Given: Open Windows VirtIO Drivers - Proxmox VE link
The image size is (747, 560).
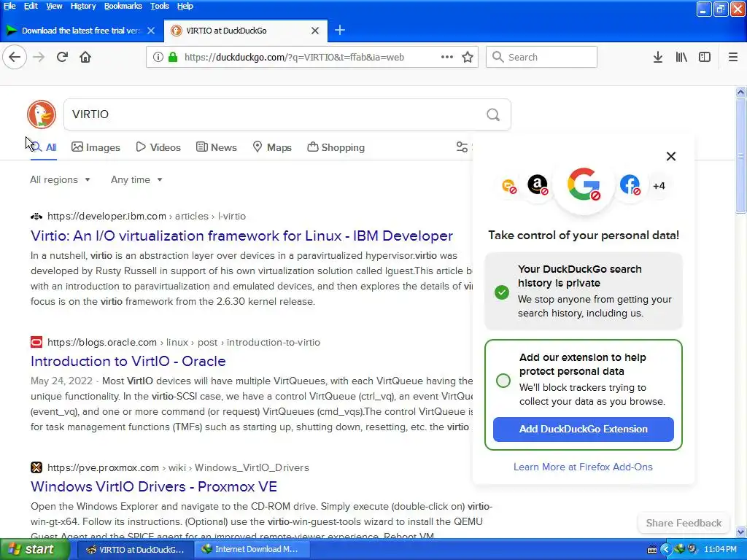Looking at the screenshot, I should (154, 486).
